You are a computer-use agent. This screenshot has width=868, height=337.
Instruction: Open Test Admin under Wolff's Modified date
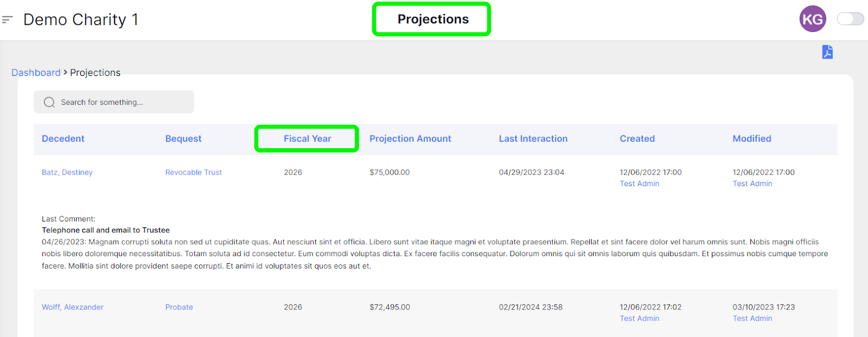(x=752, y=318)
